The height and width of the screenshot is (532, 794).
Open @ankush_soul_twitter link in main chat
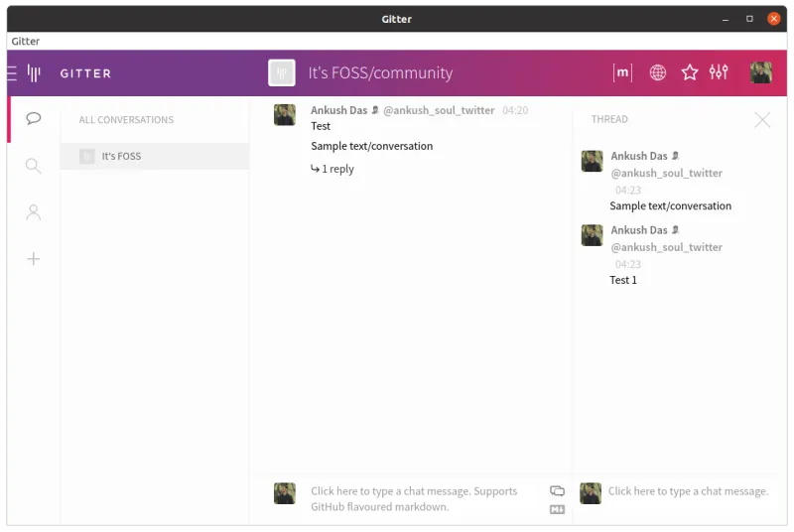click(x=438, y=110)
